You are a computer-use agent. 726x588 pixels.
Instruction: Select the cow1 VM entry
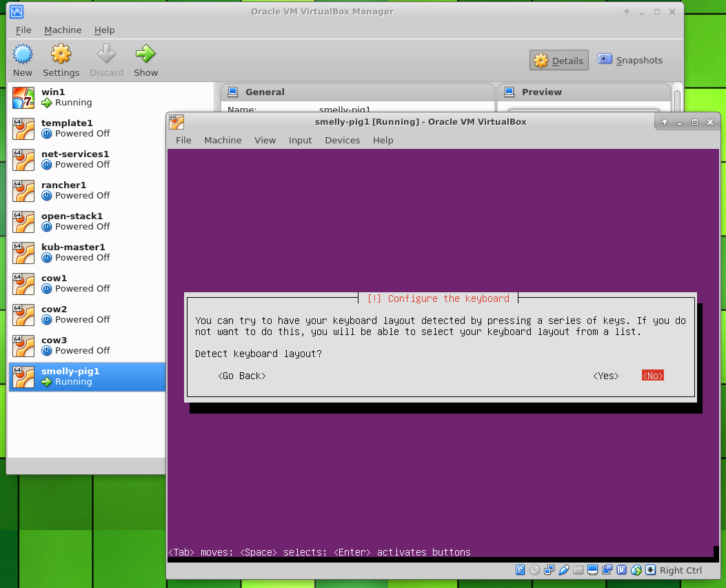click(x=87, y=283)
